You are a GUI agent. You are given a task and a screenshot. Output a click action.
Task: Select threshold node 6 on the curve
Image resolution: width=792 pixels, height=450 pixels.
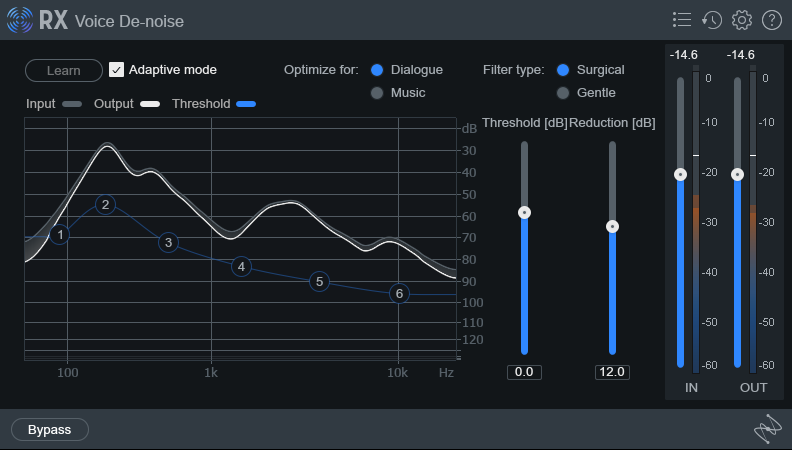(x=399, y=293)
